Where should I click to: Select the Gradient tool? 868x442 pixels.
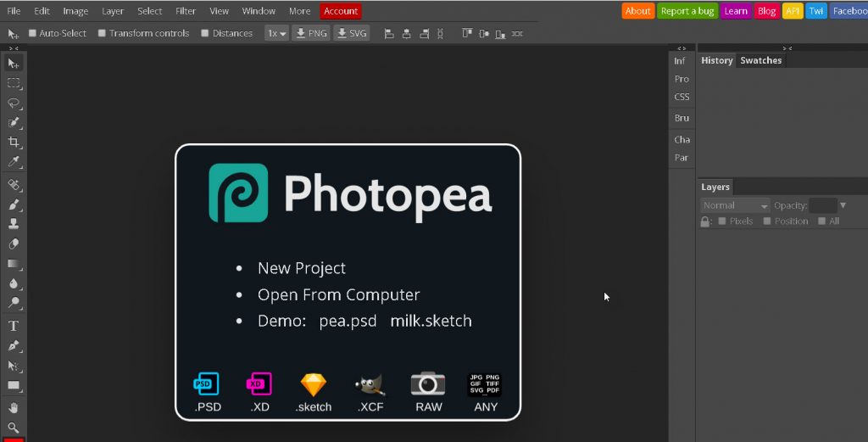click(x=14, y=264)
